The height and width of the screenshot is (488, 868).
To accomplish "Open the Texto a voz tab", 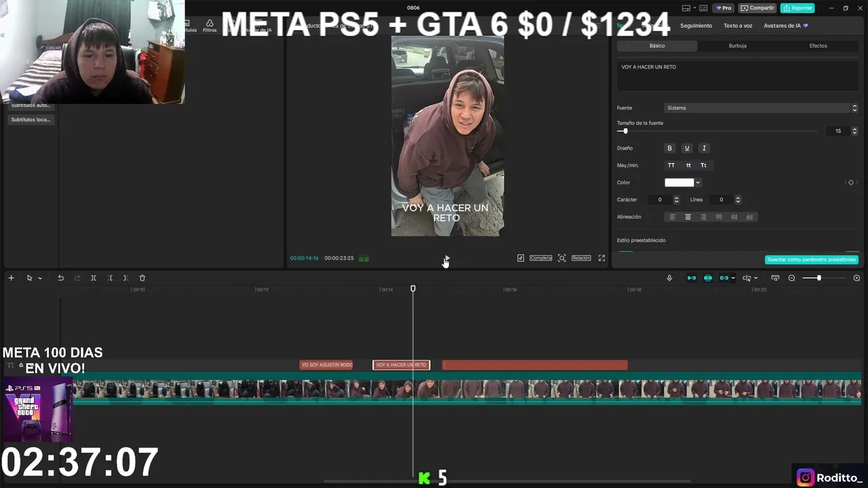I will pos(738,26).
